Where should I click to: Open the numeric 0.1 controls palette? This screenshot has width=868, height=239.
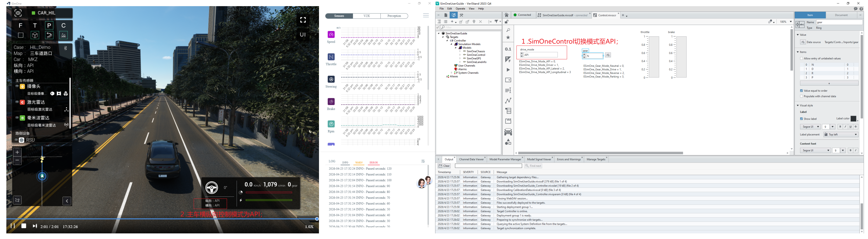[508, 49]
